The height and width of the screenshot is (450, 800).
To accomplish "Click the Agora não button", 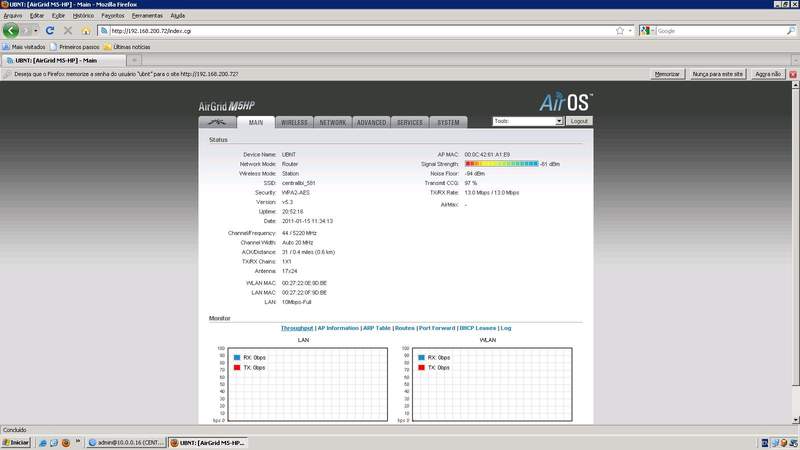I will click(768, 74).
